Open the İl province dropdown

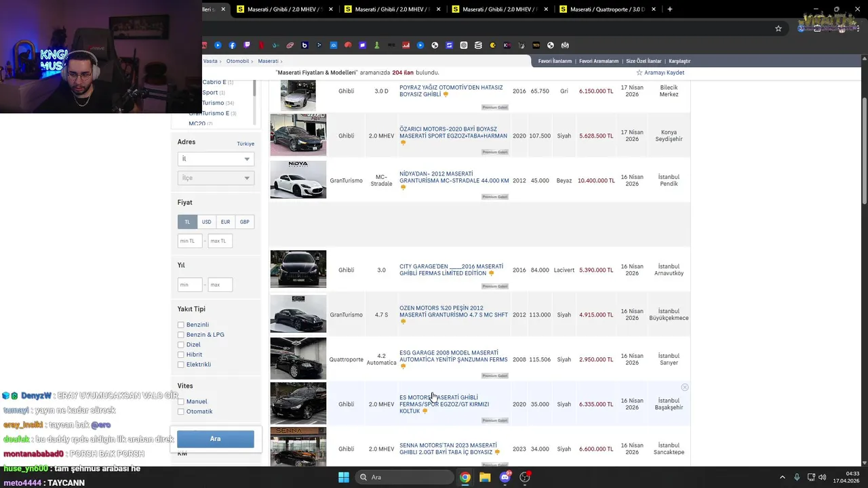(x=216, y=159)
